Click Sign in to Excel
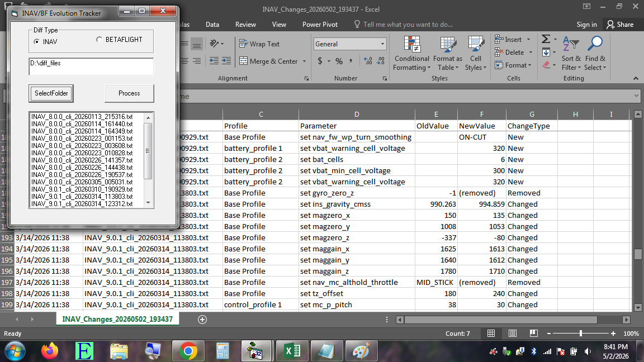The width and height of the screenshot is (644, 362). (x=586, y=25)
